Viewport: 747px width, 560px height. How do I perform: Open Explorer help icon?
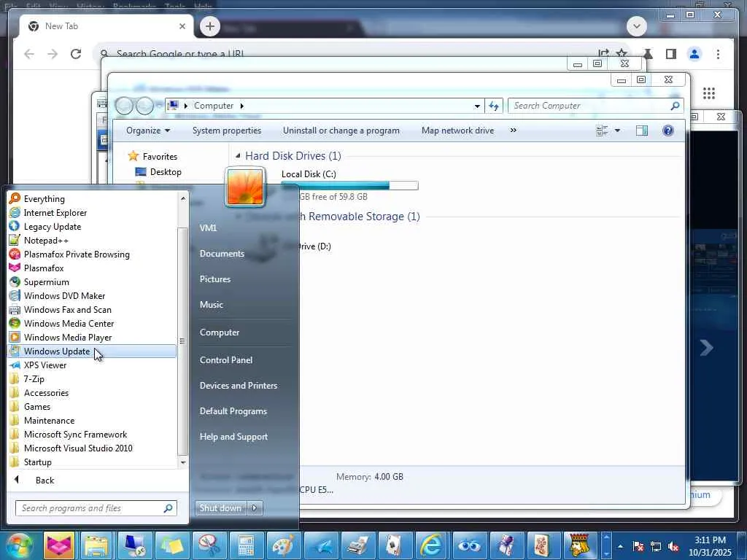[x=668, y=131]
